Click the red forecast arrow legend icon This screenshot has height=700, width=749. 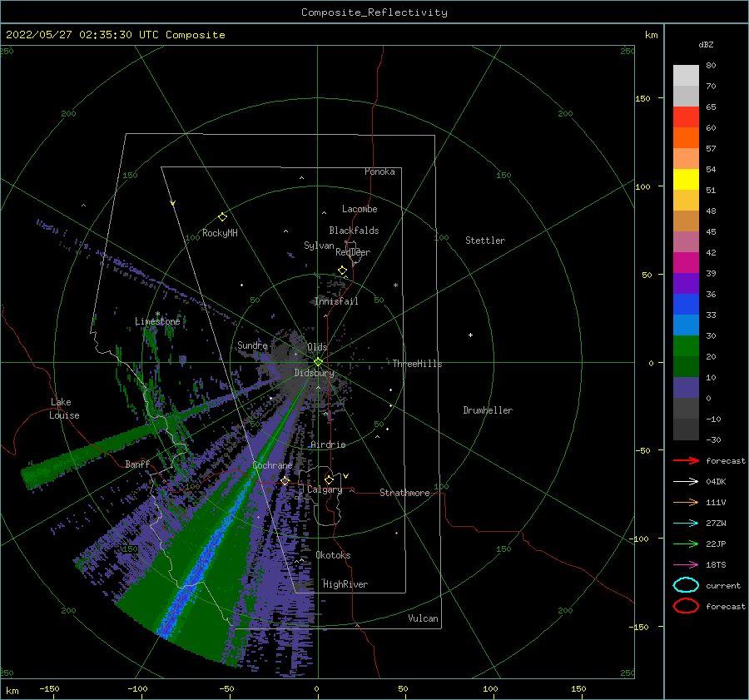(686, 460)
